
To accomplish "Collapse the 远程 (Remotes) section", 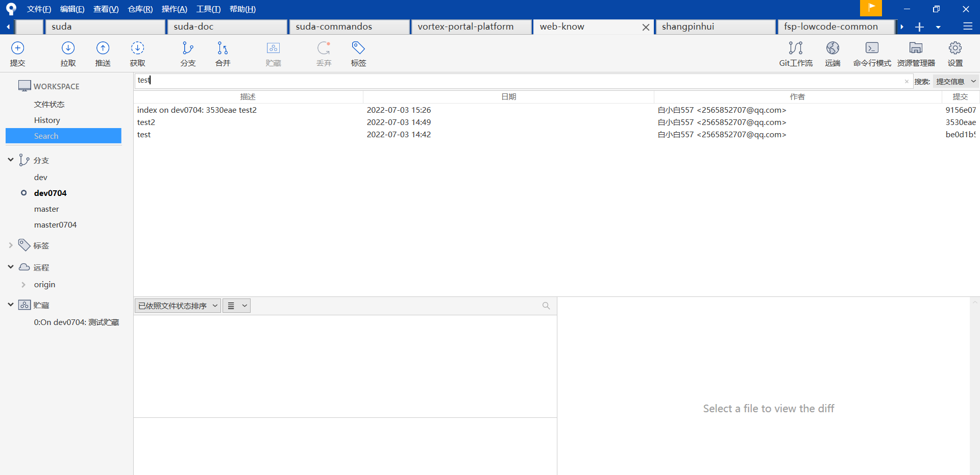I will [x=11, y=267].
